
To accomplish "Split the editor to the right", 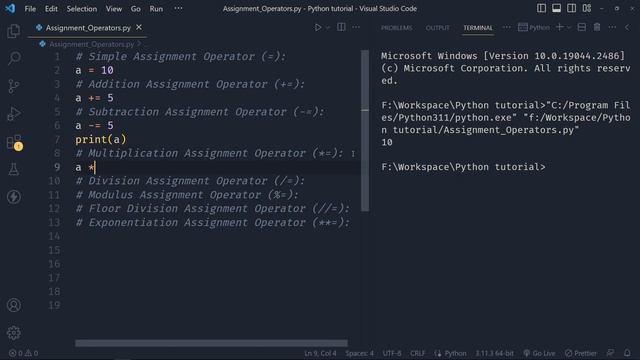I will click(x=341, y=27).
